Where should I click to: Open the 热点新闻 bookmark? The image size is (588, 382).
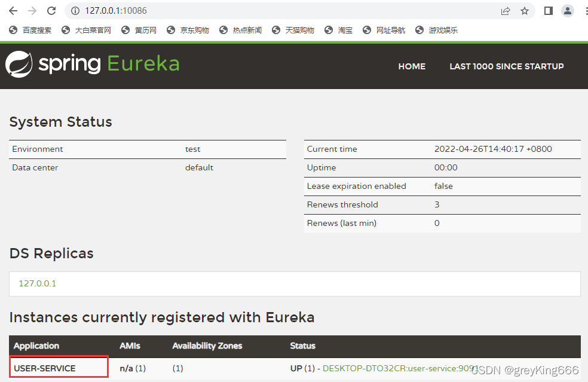point(240,30)
